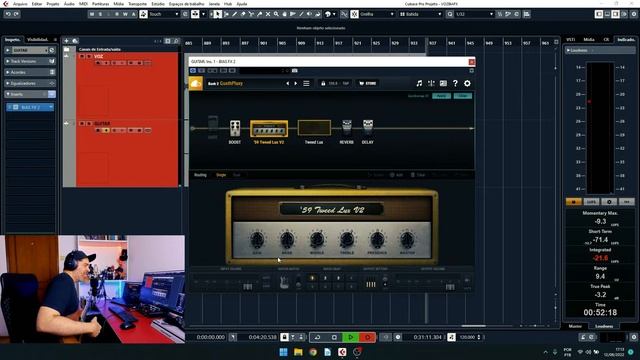This screenshot has height=360, width=640.
Task: Switch to the Visibilidad. tab
Action: [x=38, y=40]
